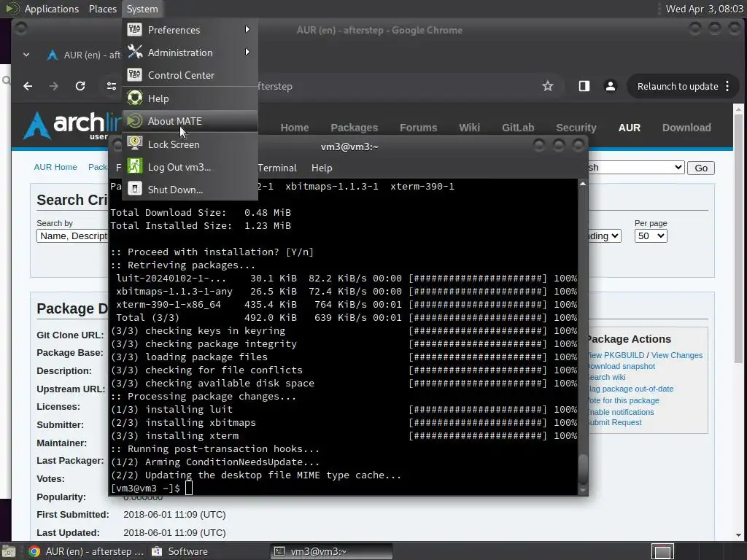
Task: Open the Places menu
Action: point(102,9)
